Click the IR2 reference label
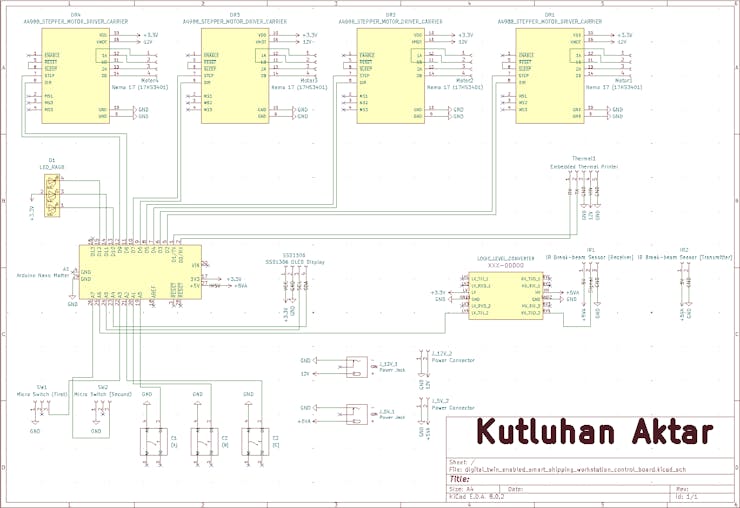Viewport: 740px width, 508px height. (684, 250)
